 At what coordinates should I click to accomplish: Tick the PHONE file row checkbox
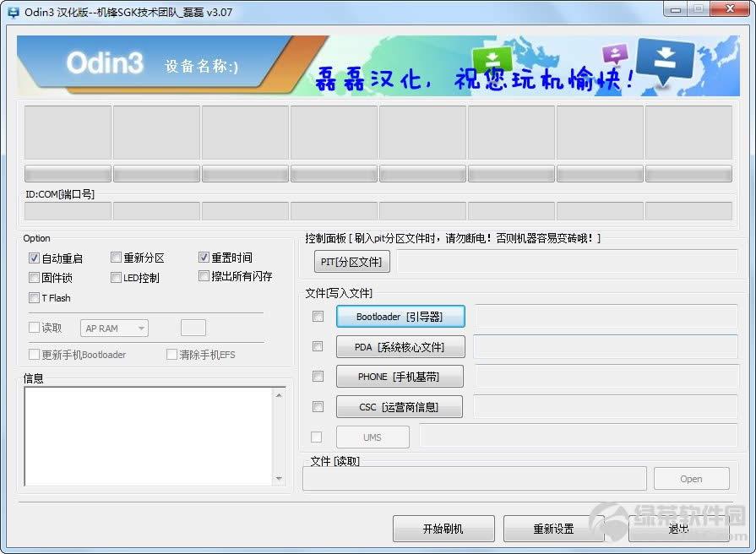(x=318, y=376)
